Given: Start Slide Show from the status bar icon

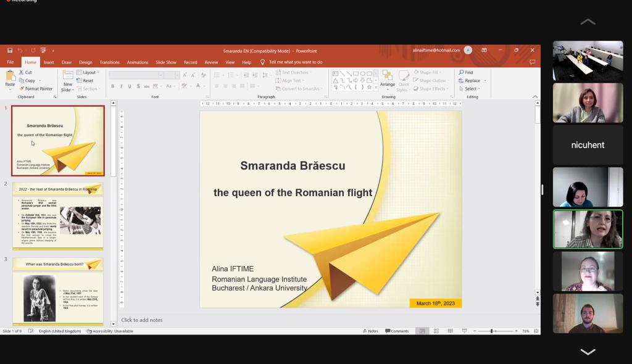Looking at the screenshot, I should (x=464, y=331).
